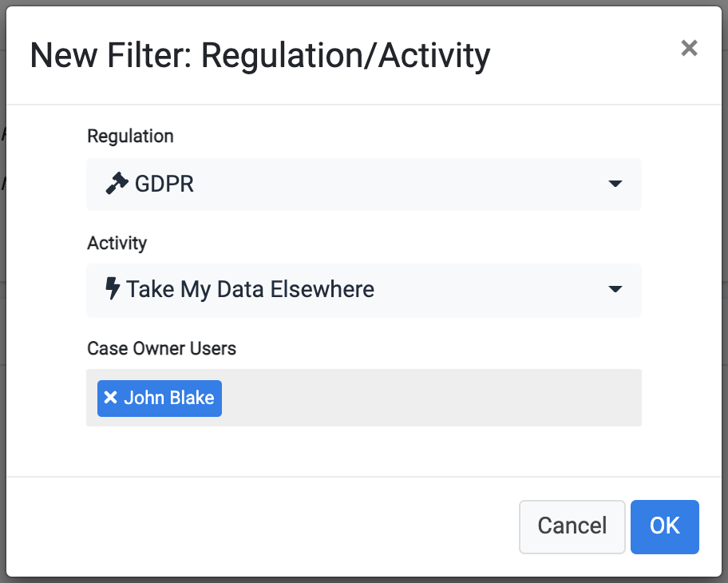Click the gavel icon beside GDPR
The width and height of the screenshot is (728, 583).
117,183
